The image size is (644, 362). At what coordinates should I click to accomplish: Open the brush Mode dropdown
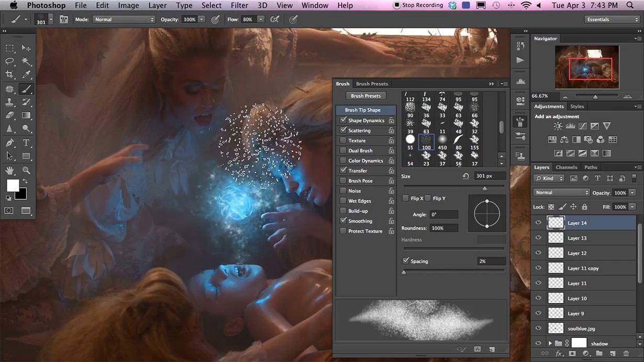pyautogui.click(x=124, y=19)
